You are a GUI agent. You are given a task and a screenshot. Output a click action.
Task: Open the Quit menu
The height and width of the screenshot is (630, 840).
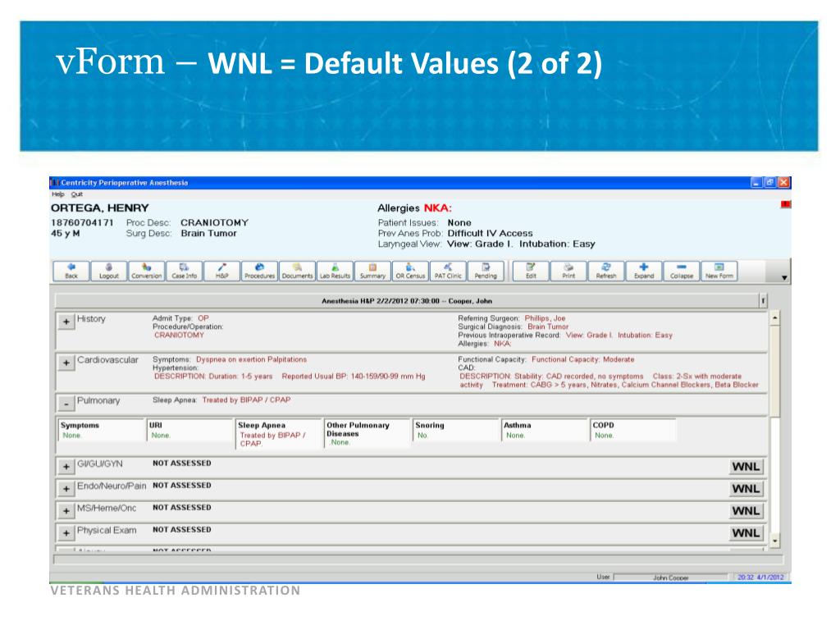coord(77,194)
